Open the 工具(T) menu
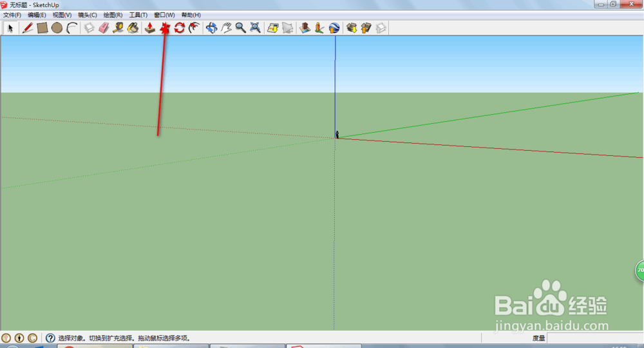This screenshot has height=348, width=644. point(138,15)
